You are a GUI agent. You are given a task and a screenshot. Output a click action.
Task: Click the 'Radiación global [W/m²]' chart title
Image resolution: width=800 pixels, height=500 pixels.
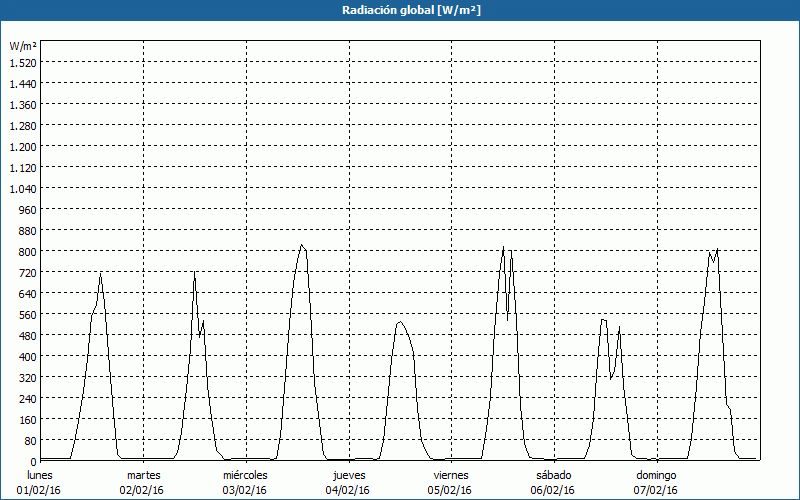(411, 10)
